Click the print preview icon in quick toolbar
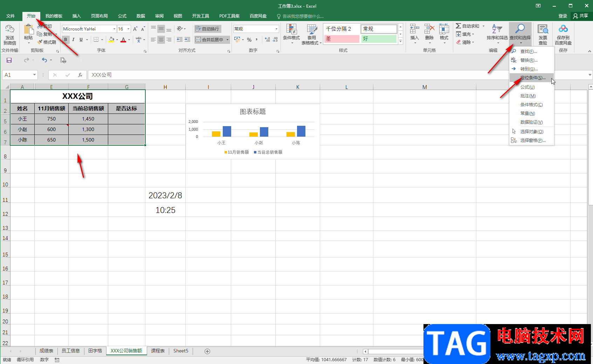 coord(63,60)
